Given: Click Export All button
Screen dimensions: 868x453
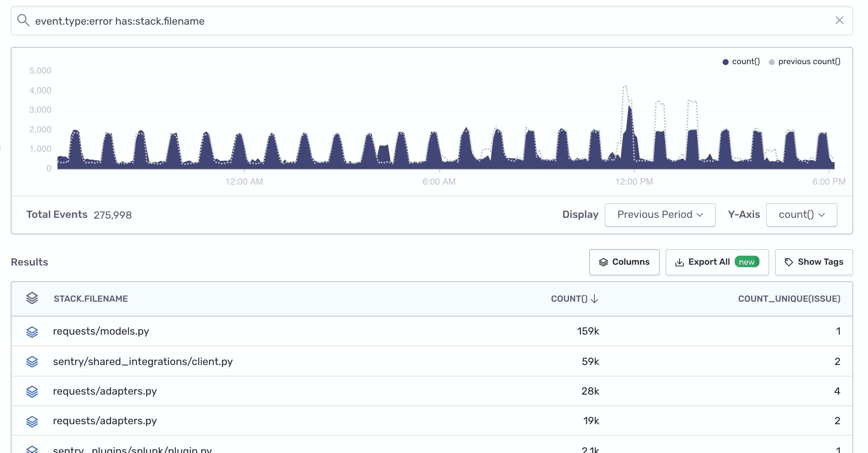Looking at the screenshot, I should click(x=717, y=262).
